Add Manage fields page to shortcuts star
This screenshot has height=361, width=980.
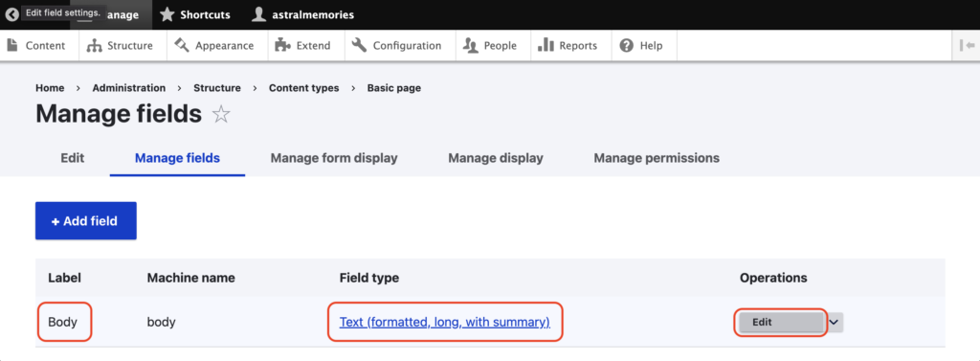(x=221, y=115)
